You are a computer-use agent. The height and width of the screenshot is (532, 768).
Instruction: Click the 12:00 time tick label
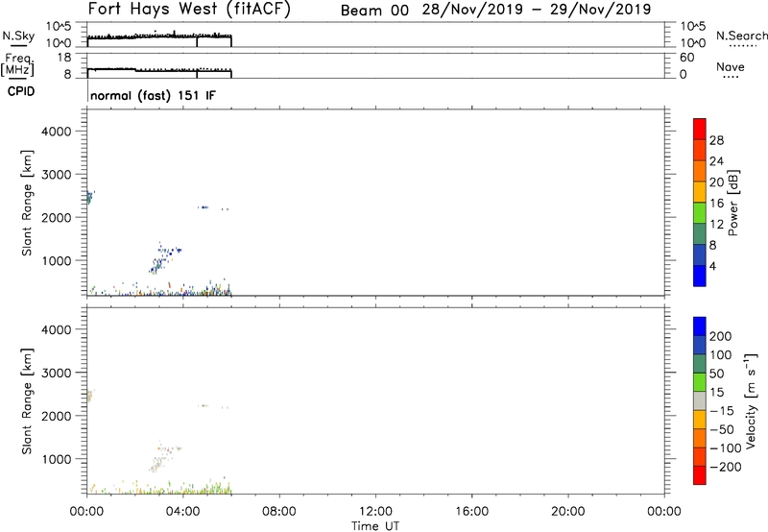tap(375, 512)
